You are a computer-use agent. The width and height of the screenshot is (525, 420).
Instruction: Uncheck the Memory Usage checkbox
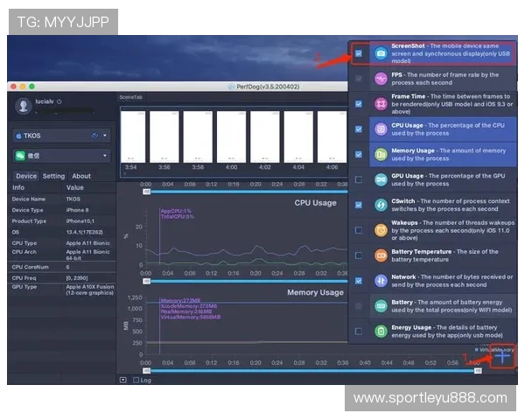359,154
